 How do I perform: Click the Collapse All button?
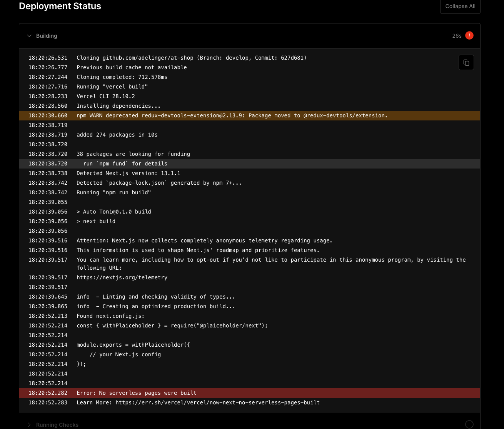(x=460, y=6)
